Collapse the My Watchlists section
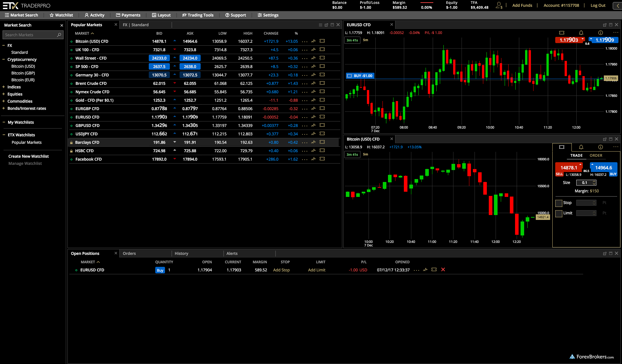Image resolution: width=622 pixels, height=364 pixels. [4, 122]
